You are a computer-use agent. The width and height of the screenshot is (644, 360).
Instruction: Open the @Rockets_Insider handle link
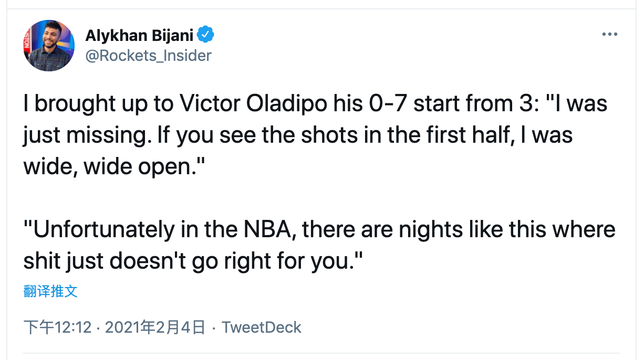[x=148, y=55]
